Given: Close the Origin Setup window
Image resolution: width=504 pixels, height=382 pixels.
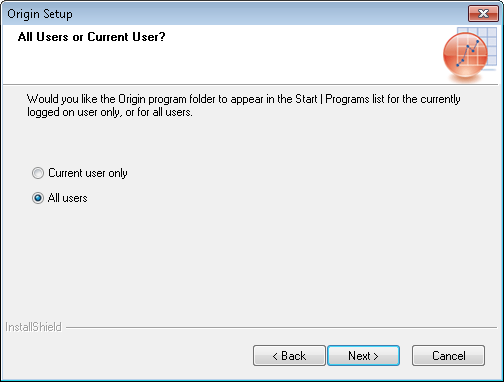Looking at the screenshot, I should click(483, 13).
